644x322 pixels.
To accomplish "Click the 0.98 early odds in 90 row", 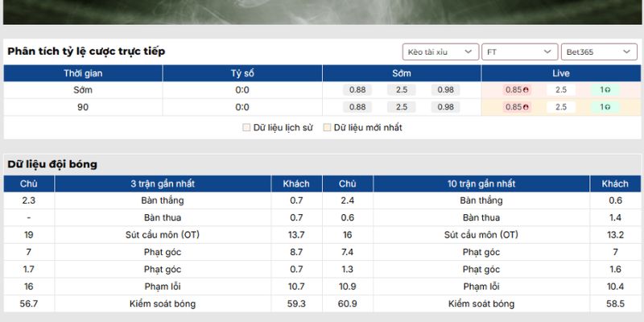I will coord(445,107).
